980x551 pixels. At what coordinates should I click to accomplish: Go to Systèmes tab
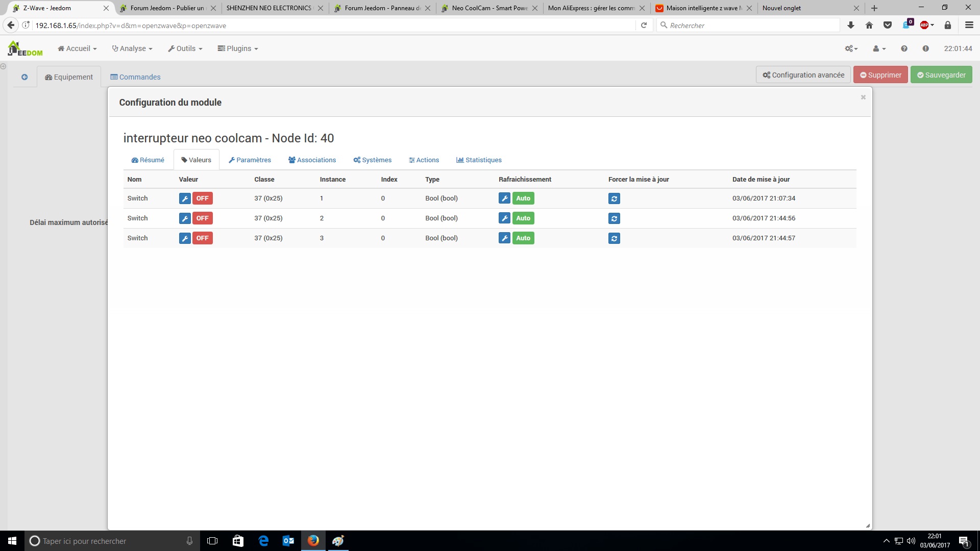pyautogui.click(x=373, y=160)
